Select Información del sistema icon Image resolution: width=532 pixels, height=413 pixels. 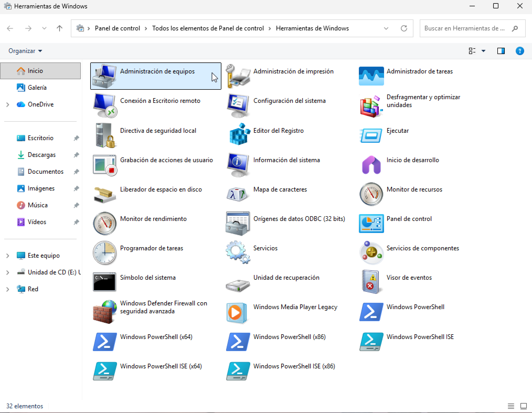(238, 165)
